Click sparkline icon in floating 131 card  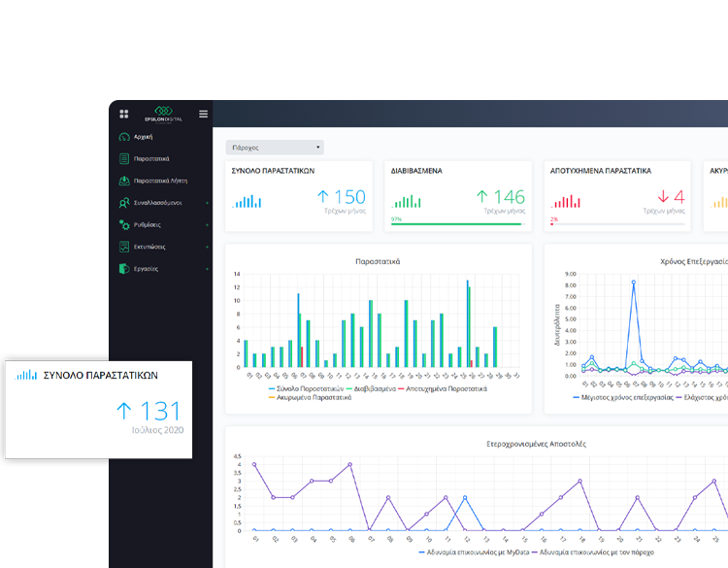(25, 375)
